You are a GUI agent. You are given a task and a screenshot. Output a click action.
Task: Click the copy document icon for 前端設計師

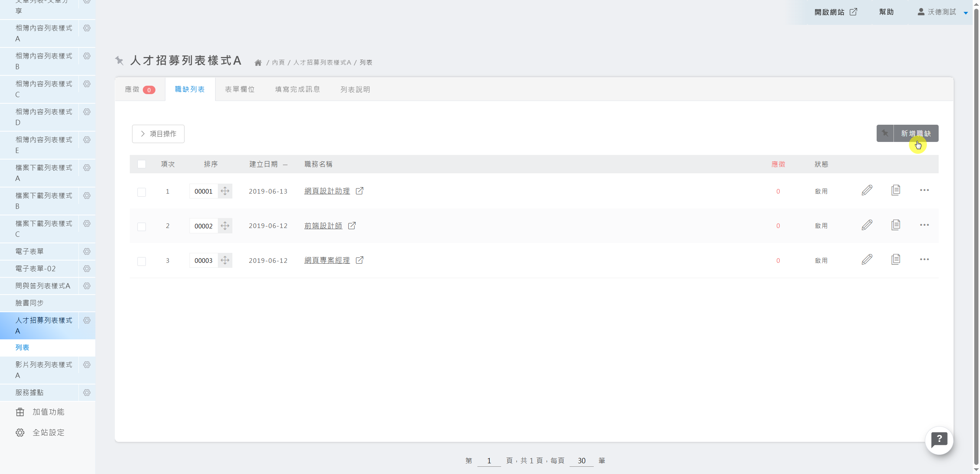pos(895,225)
